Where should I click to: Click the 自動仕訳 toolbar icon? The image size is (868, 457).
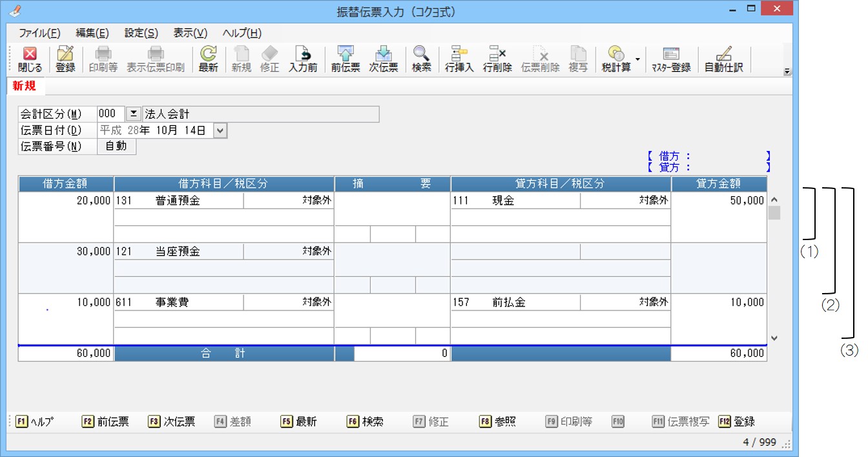coord(723,59)
